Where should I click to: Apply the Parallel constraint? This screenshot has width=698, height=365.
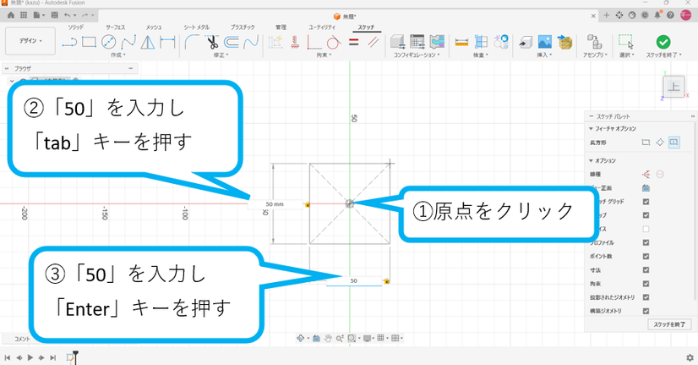tap(373, 42)
